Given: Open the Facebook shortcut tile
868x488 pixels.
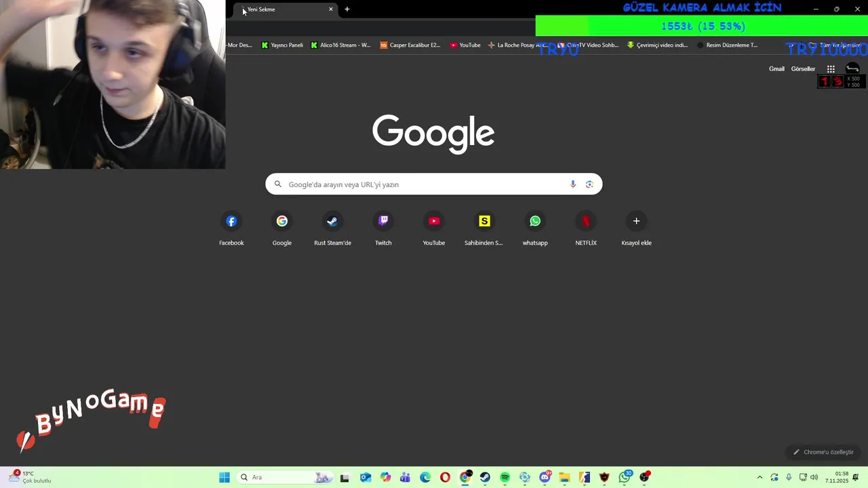Looking at the screenshot, I should click(x=231, y=229).
